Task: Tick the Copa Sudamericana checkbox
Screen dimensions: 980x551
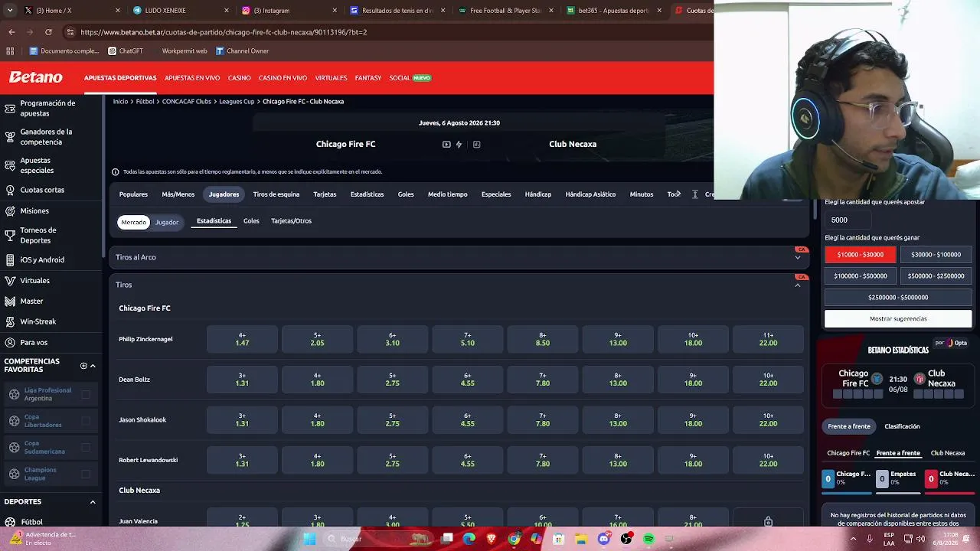Action: point(86,448)
